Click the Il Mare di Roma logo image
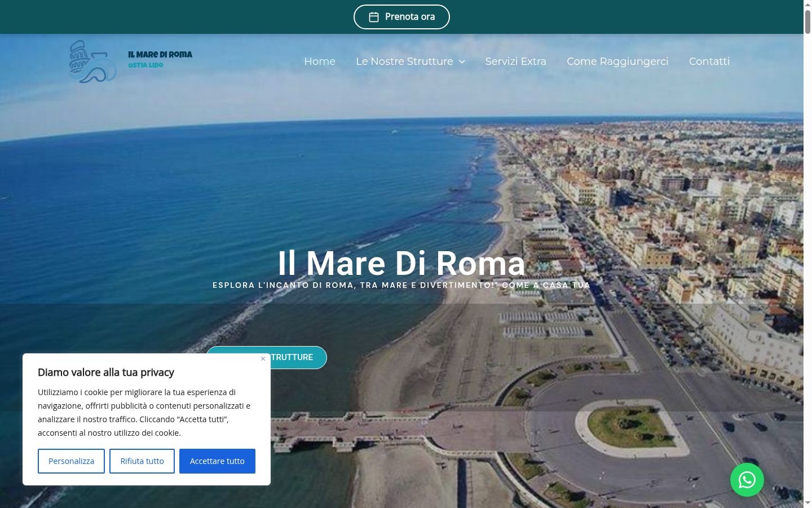Viewport: 812px width, 508px height. [x=93, y=62]
